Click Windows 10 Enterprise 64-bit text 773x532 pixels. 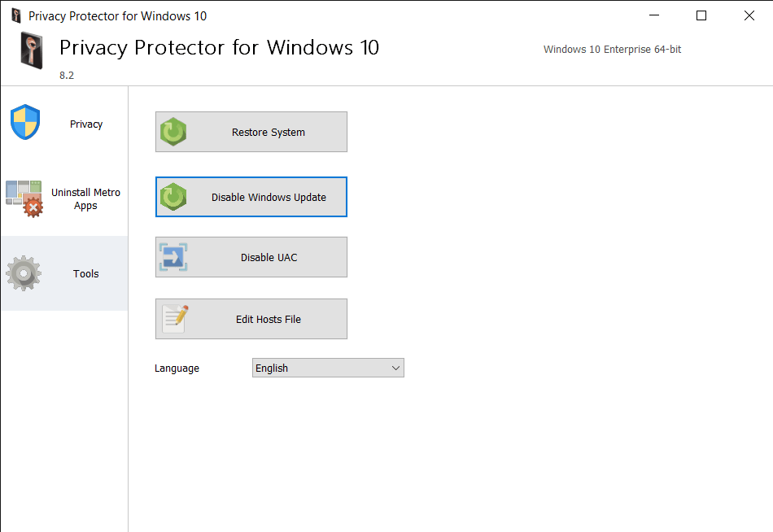[x=612, y=50]
